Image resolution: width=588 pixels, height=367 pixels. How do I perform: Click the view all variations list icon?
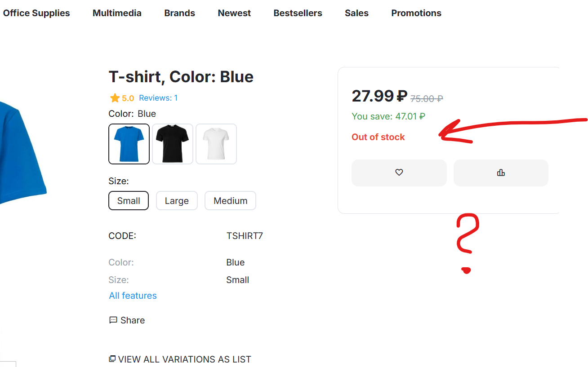(x=112, y=359)
